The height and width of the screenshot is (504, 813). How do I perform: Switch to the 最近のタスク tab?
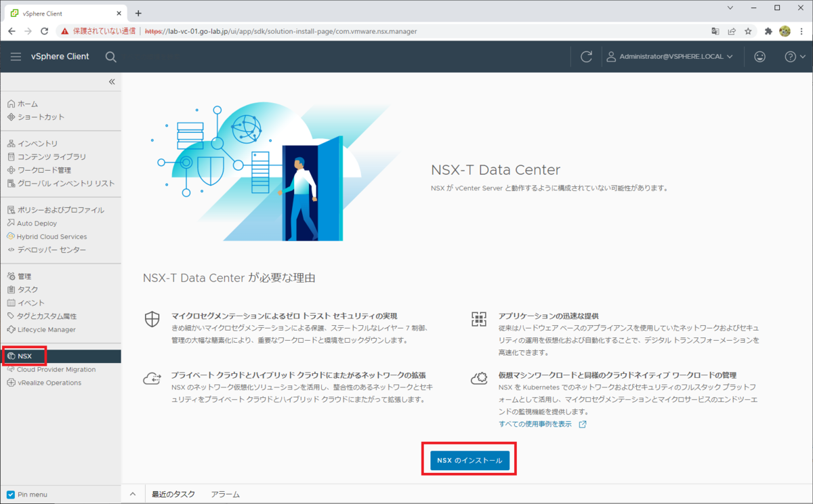pyautogui.click(x=173, y=495)
